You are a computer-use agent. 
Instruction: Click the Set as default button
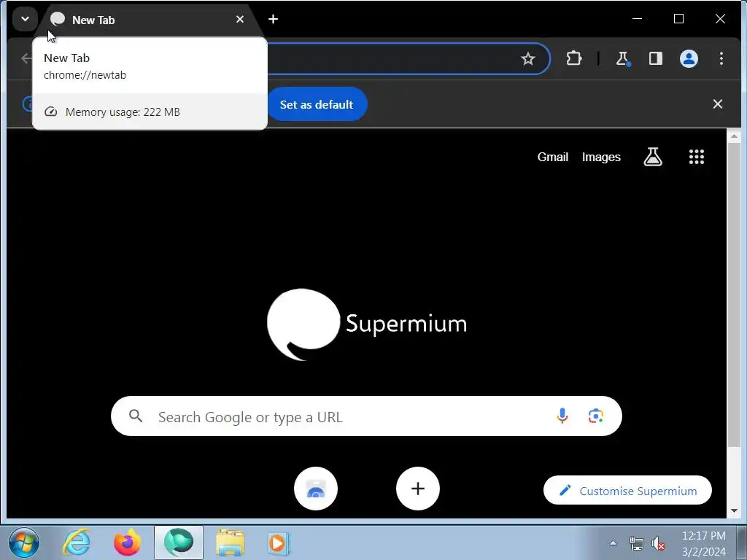pyautogui.click(x=317, y=104)
